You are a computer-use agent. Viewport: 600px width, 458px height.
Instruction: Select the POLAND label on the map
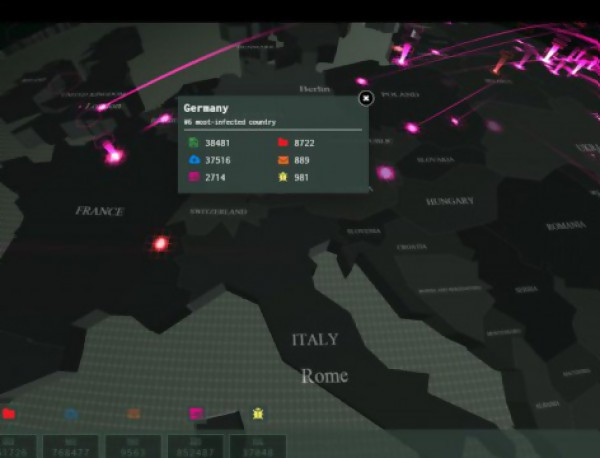(400, 95)
